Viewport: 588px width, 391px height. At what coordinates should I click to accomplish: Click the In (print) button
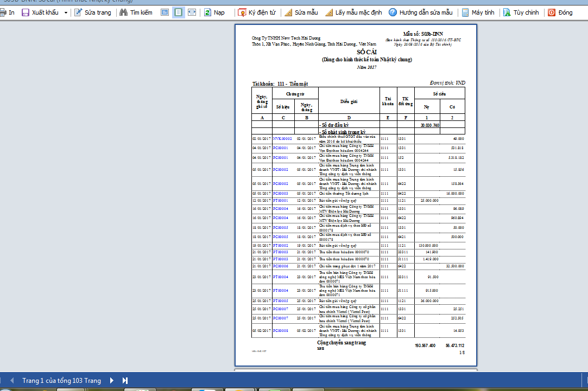coord(7,12)
